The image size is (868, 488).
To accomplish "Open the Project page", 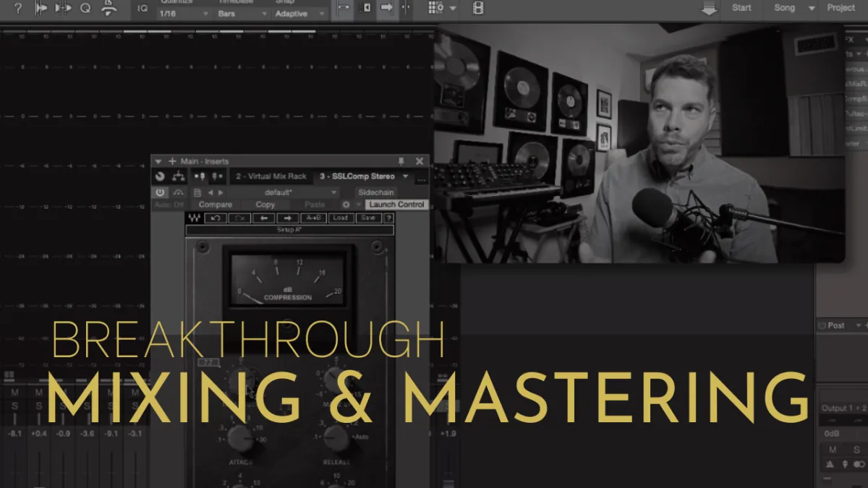I will 841,8.
